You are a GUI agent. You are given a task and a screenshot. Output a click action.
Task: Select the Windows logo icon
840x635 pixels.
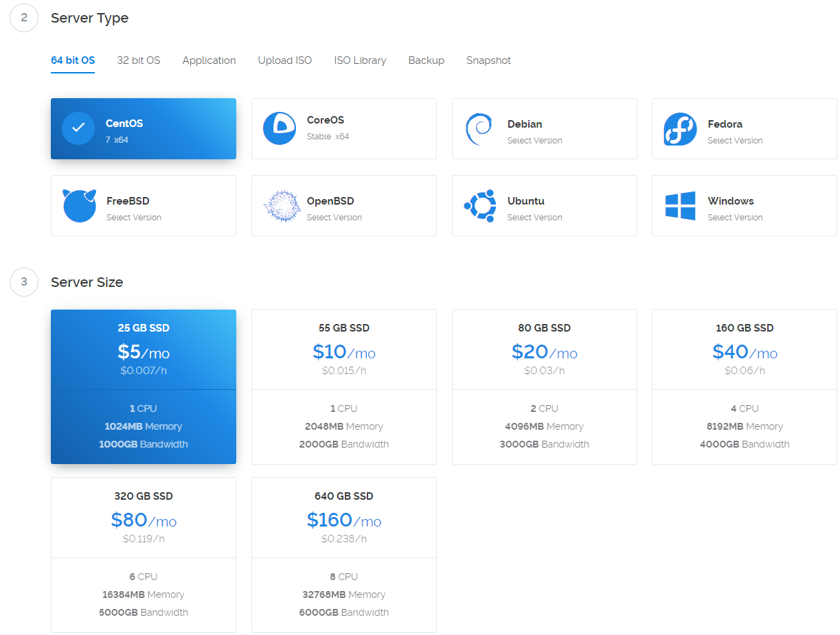[x=680, y=205]
